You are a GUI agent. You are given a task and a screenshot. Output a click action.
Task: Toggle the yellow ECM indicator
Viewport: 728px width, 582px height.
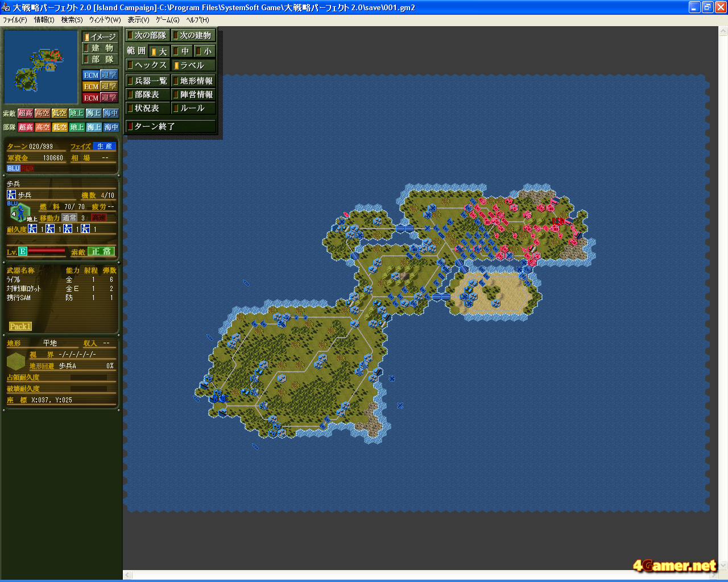[91, 86]
